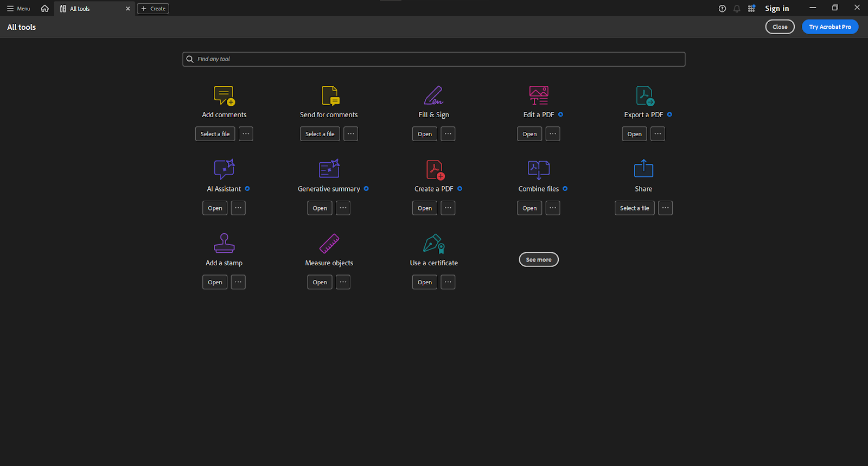Open more options for Add comments

pos(246,134)
